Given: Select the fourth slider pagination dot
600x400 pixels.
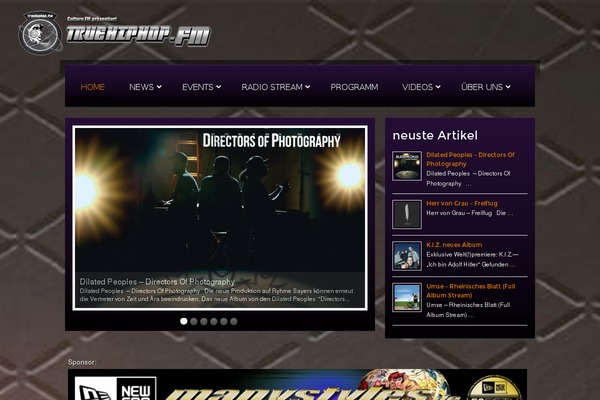Looking at the screenshot, I should click(214, 321).
